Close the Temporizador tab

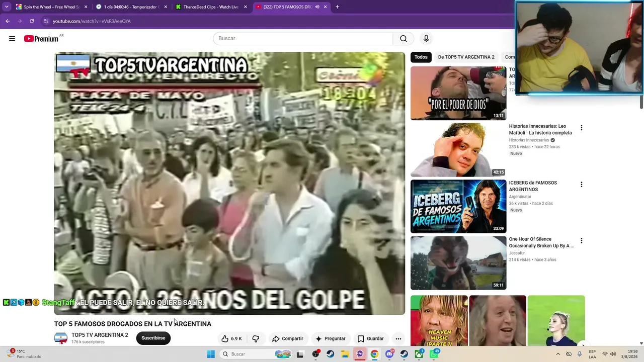click(166, 7)
